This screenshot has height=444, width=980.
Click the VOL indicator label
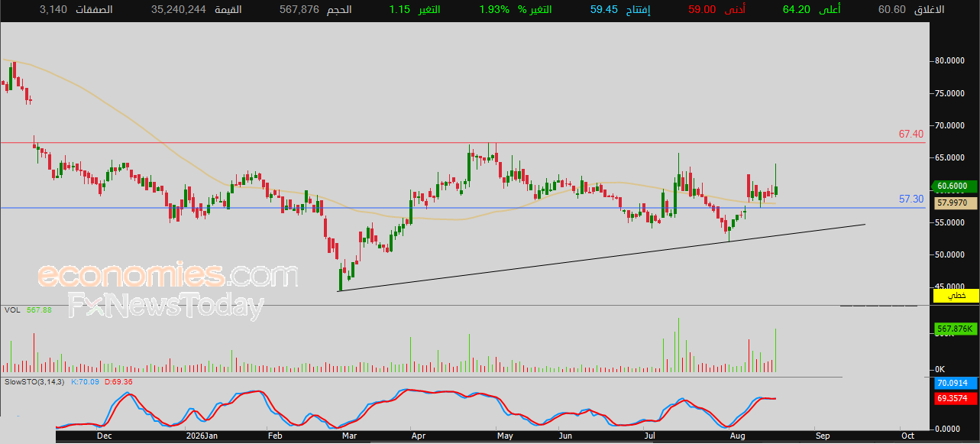click(12, 310)
